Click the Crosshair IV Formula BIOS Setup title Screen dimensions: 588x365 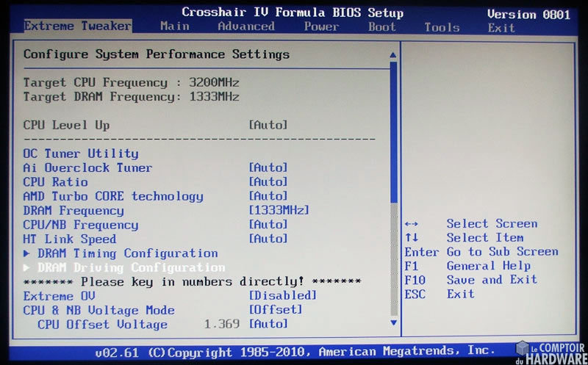(293, 12)
